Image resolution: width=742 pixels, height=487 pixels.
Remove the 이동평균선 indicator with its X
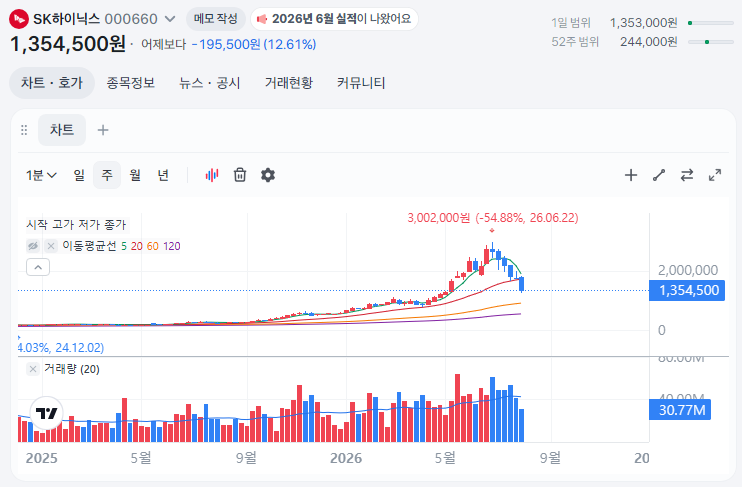(51, 246)
